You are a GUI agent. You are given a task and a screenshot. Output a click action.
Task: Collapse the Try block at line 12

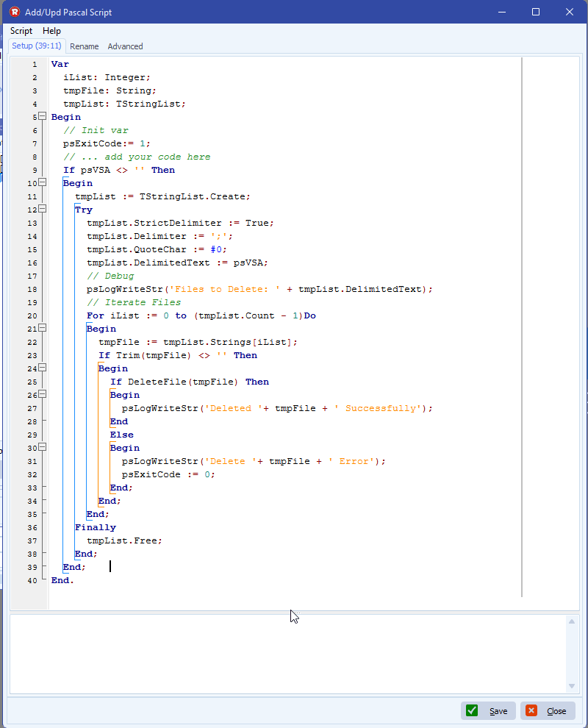pos(42,209)
